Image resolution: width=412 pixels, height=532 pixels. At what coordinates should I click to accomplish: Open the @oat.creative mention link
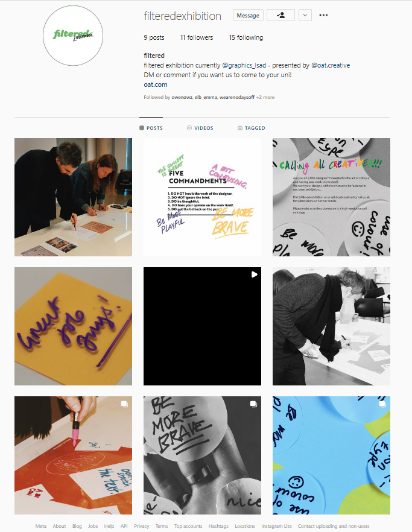point(331,65)
